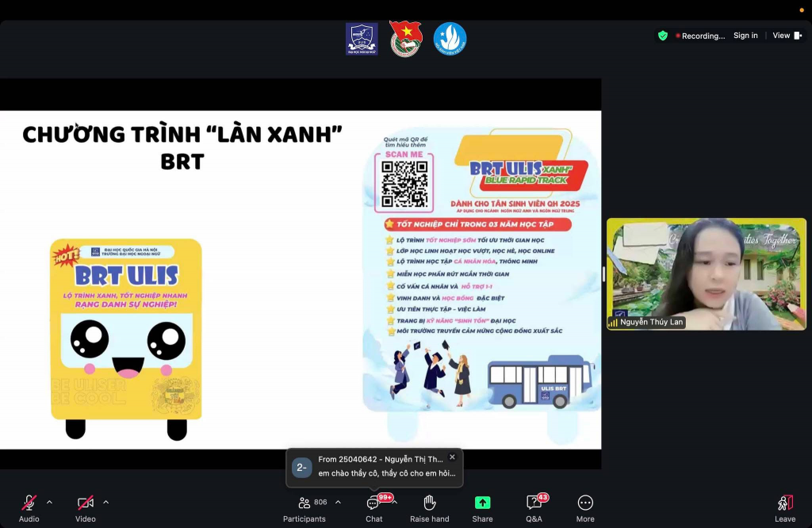Click the 'SCAN ME' label above QR code
Image resolution: width=812 pixels, height=528 pixels.
pos(404,155)
